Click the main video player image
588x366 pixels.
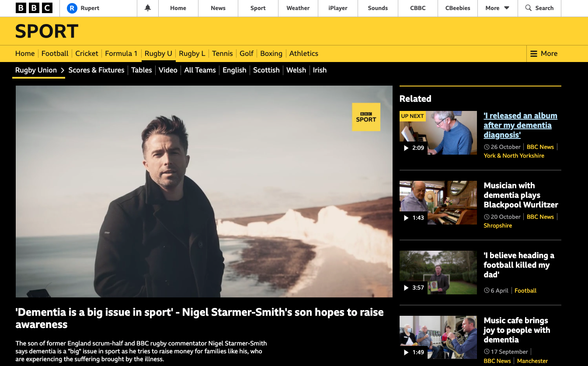pyautogui.click(x=204, y=191)
